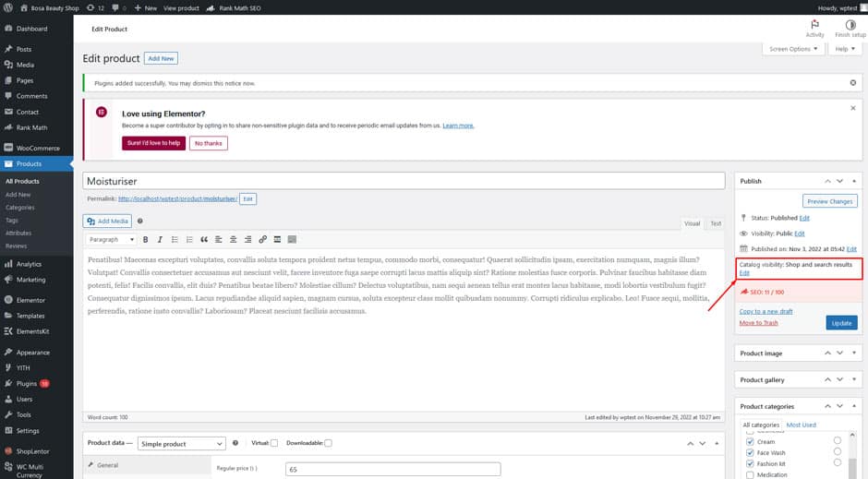Expand the Product gallery panel
Image resolution: width=868 pixels, height=479 pixels.
(x=854, y=379)
